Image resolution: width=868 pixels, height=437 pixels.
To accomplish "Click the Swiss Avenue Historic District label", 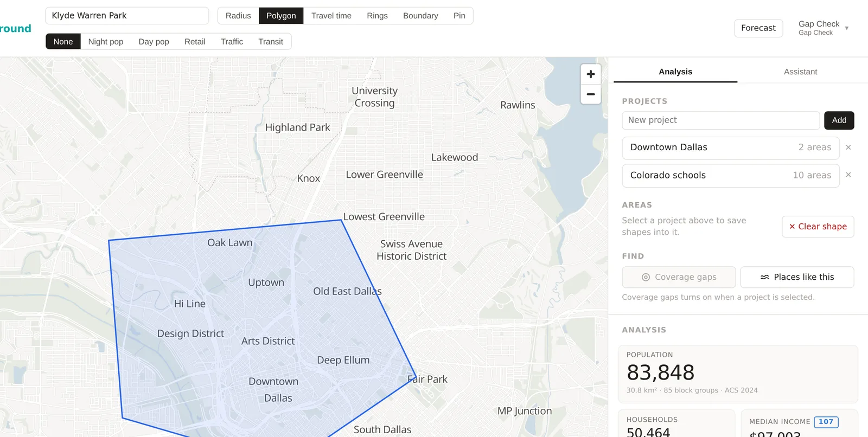I will [412, 250].
